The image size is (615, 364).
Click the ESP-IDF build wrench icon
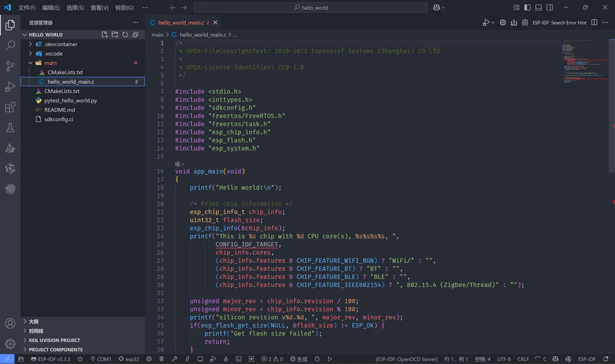(x=174, y=359)
